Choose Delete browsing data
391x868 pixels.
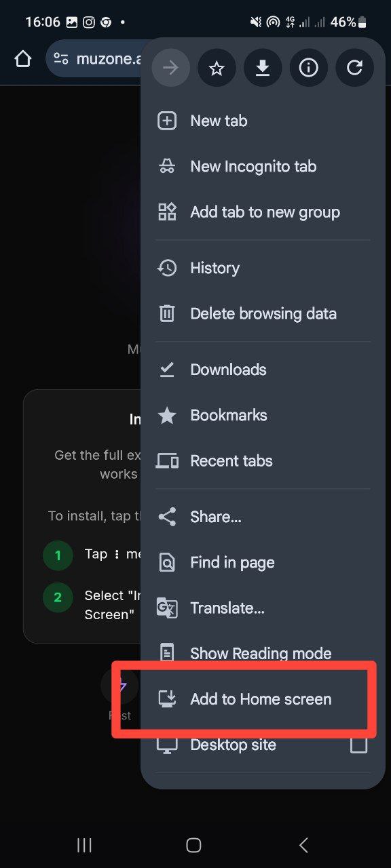click(x=263, y=313)
